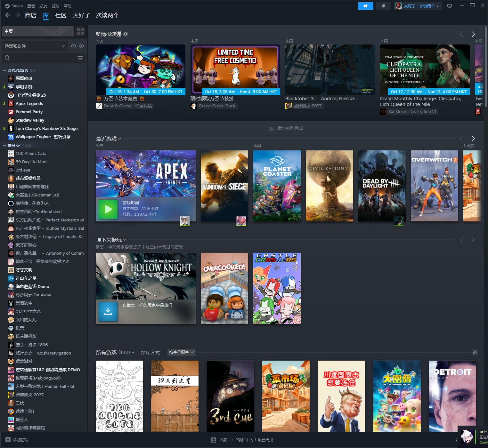Select 黎明杀机 in the sidebar
The height and width of the screenshot is (448, 488).
(x=24, y=87)
